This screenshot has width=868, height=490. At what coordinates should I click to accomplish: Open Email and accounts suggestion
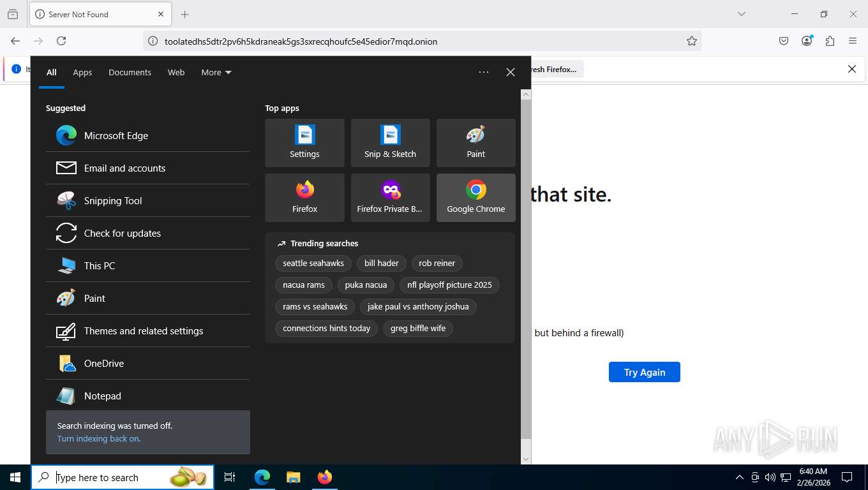click(x=147, y=168)
